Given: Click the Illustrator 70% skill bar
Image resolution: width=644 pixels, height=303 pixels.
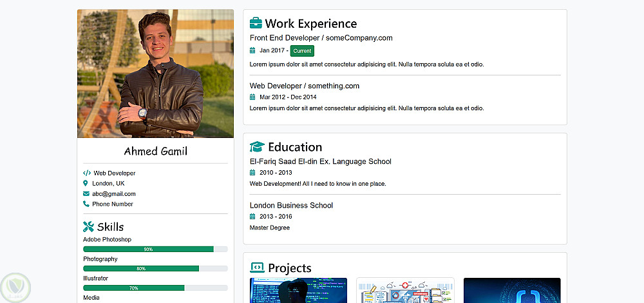Looking at the screenshot, I should tap(134, 288).
